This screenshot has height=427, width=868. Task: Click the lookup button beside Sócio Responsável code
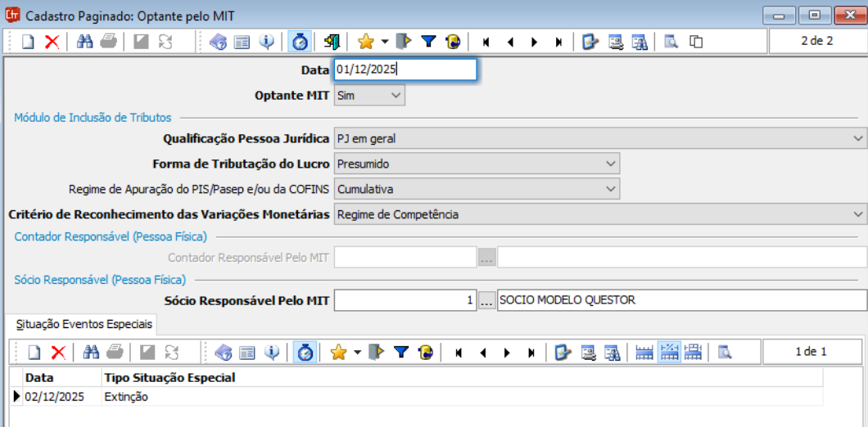487,300
